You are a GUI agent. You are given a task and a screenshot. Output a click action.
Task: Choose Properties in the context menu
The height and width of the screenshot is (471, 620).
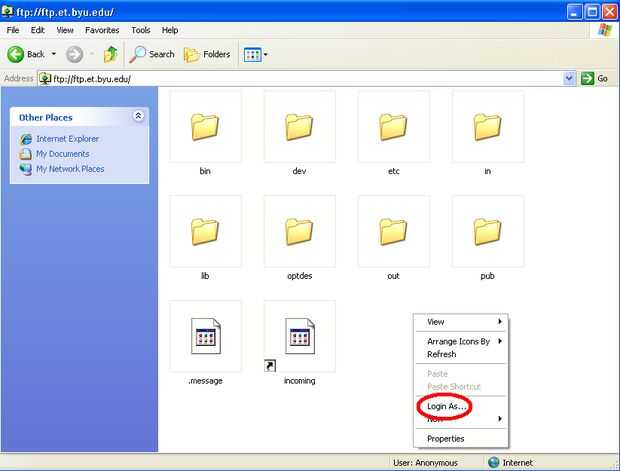tap(461, 439)
